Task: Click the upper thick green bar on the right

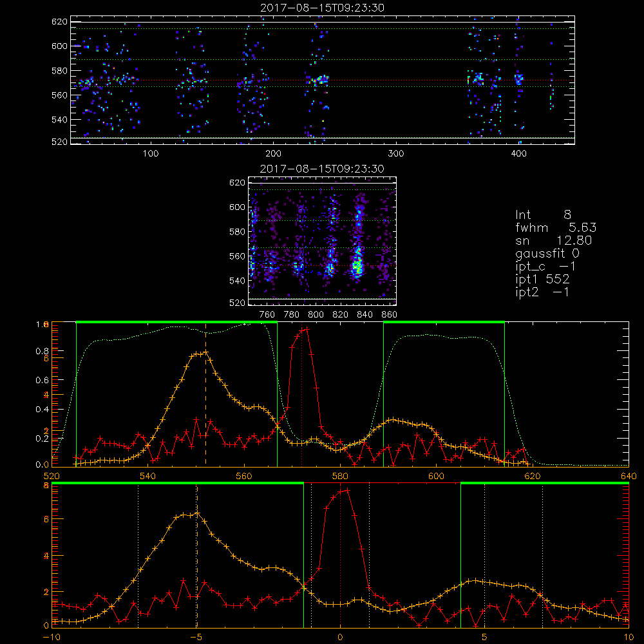Action: [444, 322]
